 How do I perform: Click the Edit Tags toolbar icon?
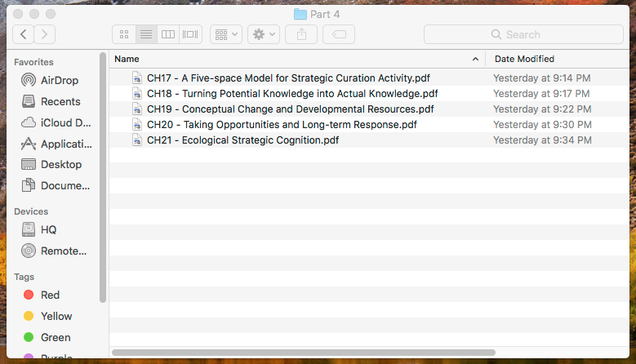coord(338,34)
